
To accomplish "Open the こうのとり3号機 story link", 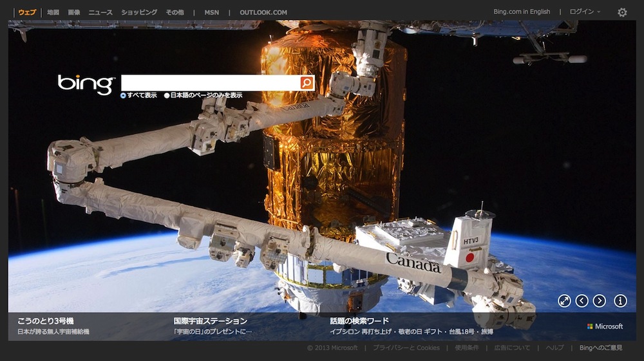I will point(46,320).
